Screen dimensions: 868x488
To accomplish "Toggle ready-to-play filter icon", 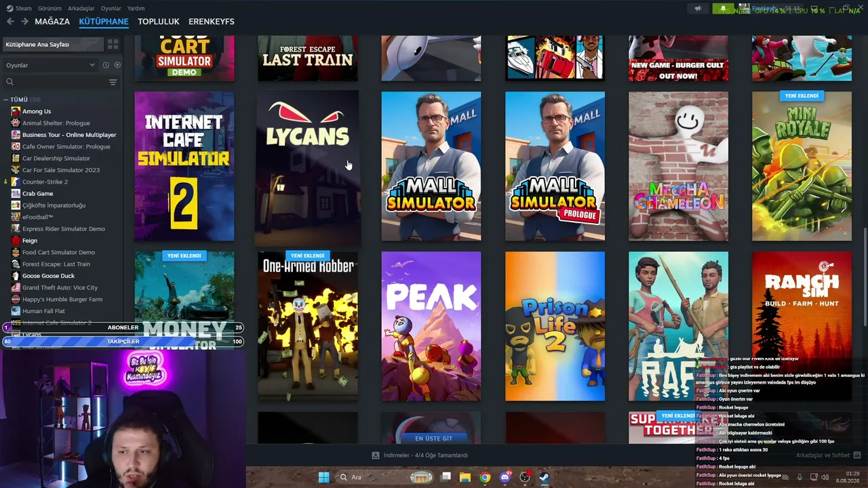I will click(x=117, y=65).
